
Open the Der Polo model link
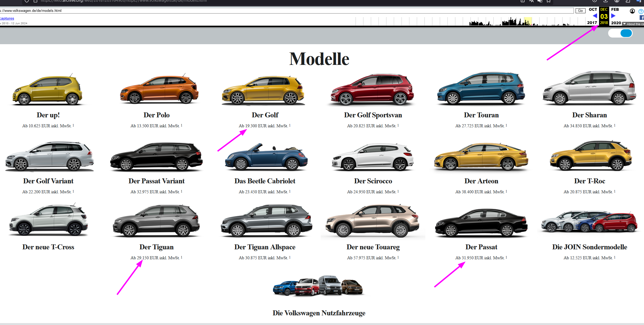point(156,115)
